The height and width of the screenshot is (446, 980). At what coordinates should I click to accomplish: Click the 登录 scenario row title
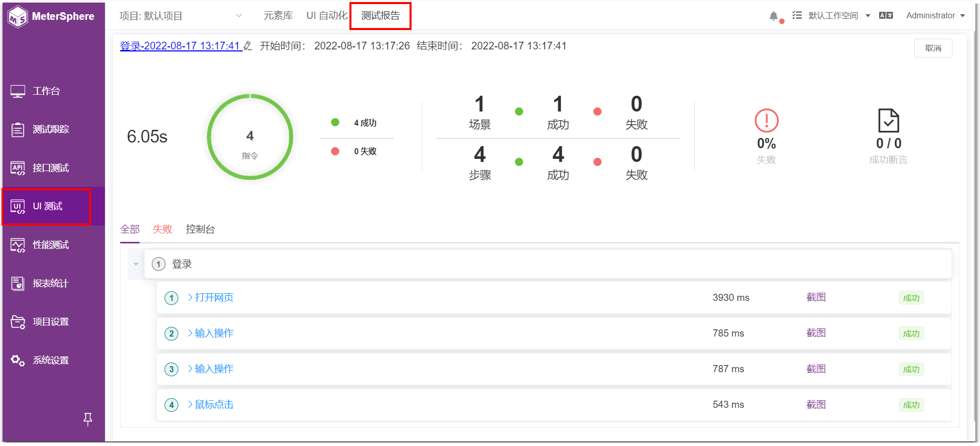point(182,264)
